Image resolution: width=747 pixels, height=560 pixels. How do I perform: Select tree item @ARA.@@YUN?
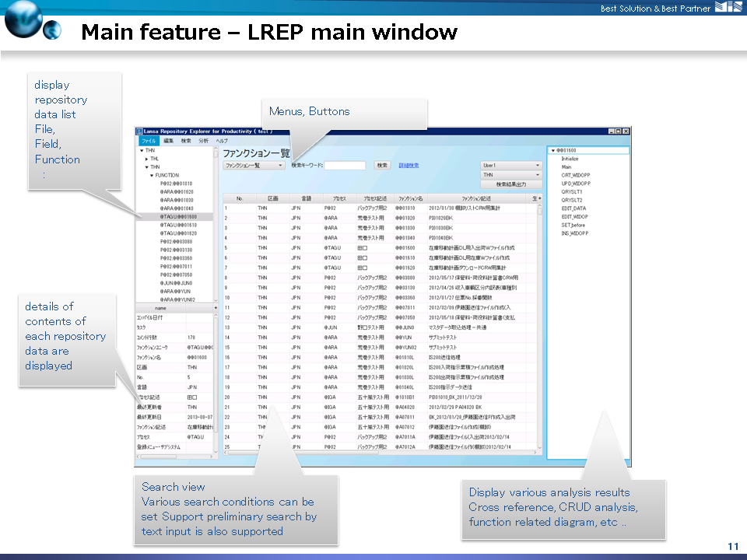click(x=175, y=292)
